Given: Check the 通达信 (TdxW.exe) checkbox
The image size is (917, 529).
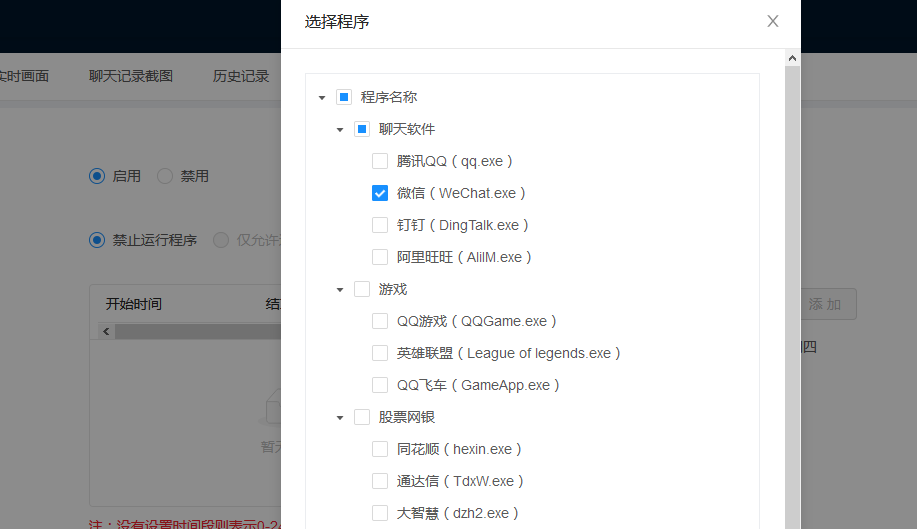Looking at the screenshot, I should pos(380,481).
